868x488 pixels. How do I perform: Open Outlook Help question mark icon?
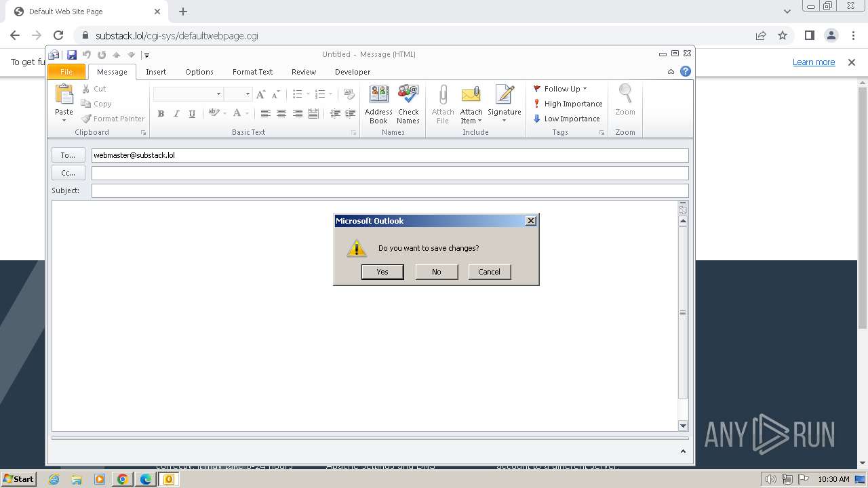point(686,71)
